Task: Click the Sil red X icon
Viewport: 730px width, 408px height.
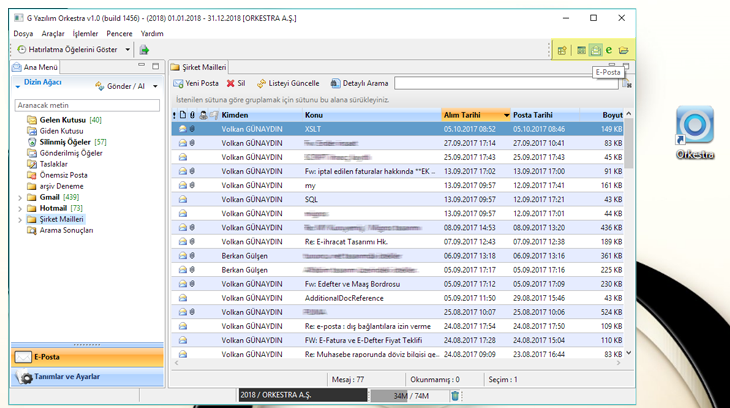Action: click(x=231, y=83)
